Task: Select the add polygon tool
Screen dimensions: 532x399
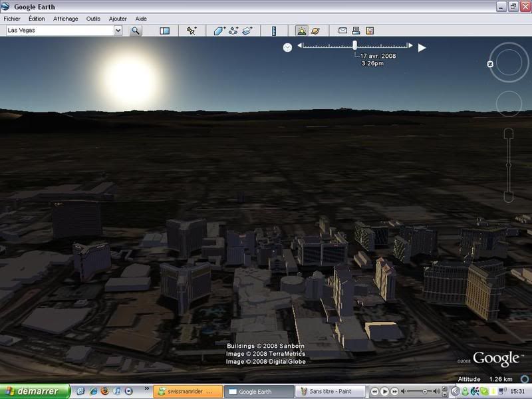Action: 219,31
